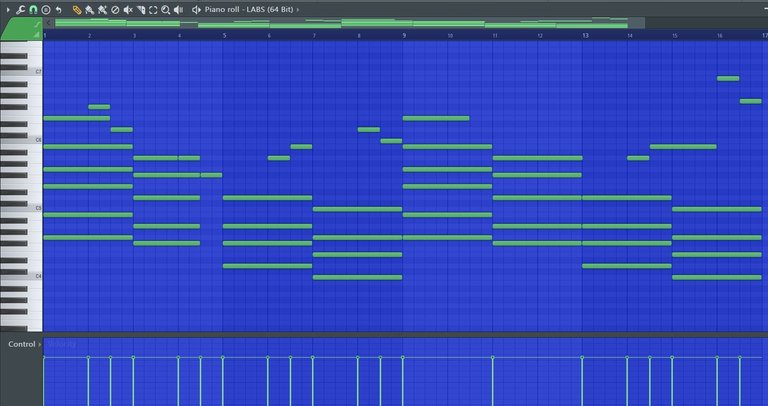
Task: Select the top note of the bar 9 chord
Action: tap(436, 118)
